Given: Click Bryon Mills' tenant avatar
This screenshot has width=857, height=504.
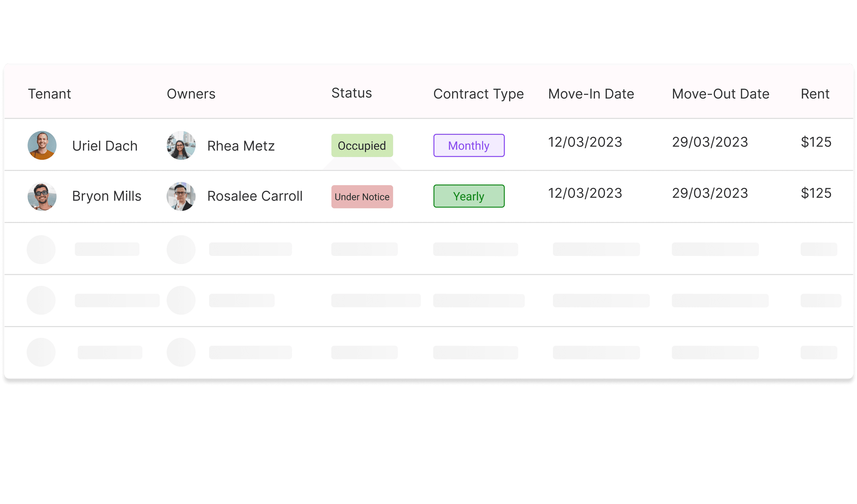Looking at the screenshot, I should pyautogui.click(x=42, y=196).
